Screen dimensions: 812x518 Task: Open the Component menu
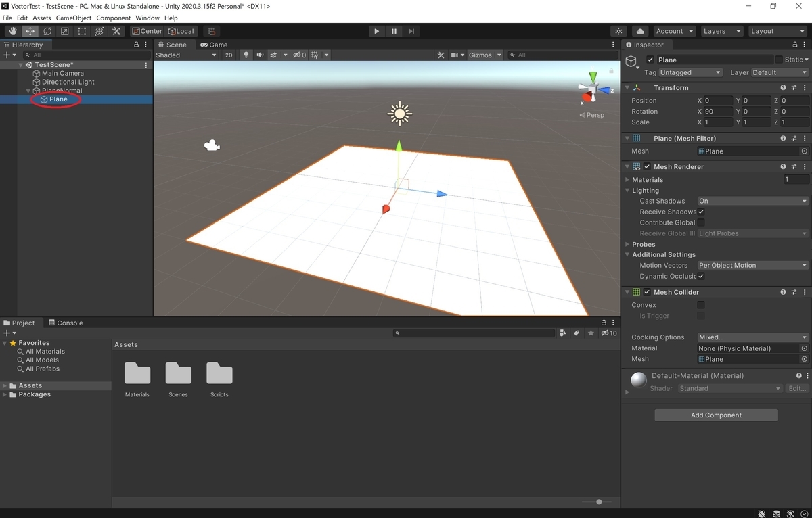(x=114, y=18)
